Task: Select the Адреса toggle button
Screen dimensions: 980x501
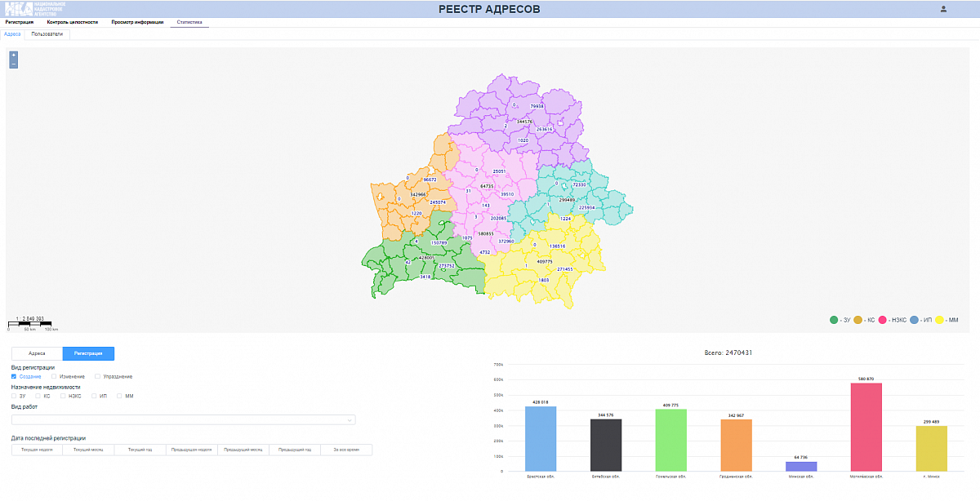Action: click(x=37, y=354)
